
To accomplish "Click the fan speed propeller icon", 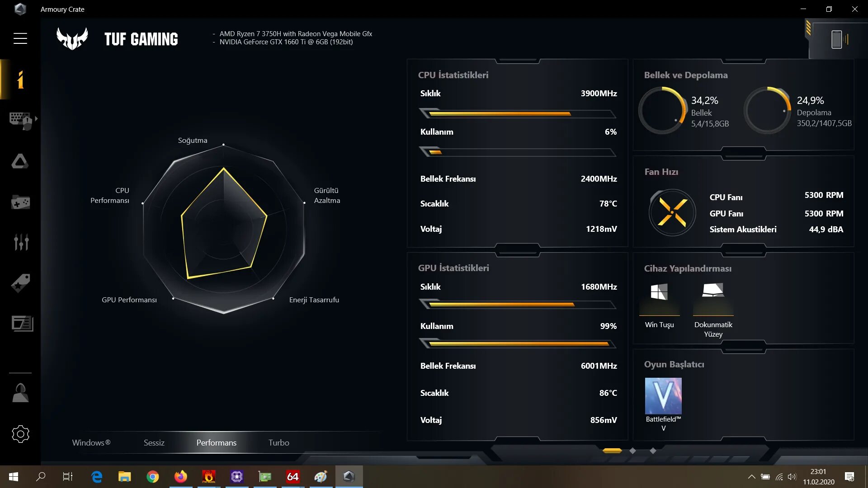I will pyautogui.click(x=672, y=212).
